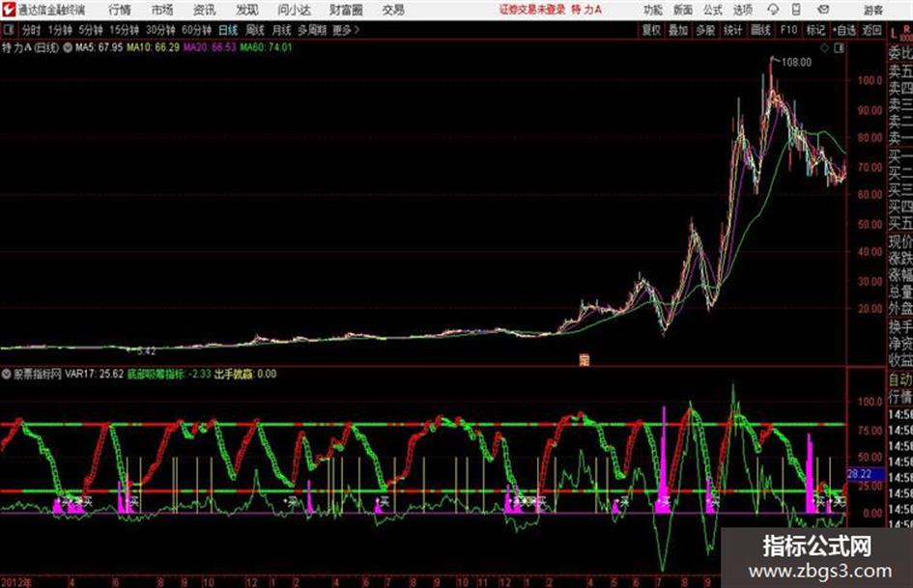This screenshot has width=913, height=588.
Task: Open the F10 company info
Action: (x=788, y=30)
